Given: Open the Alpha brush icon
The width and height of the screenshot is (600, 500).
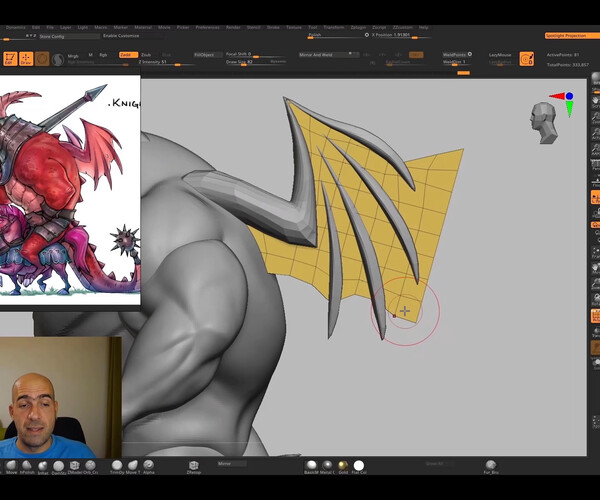Looking at the screenshot, I should point(148,465).
